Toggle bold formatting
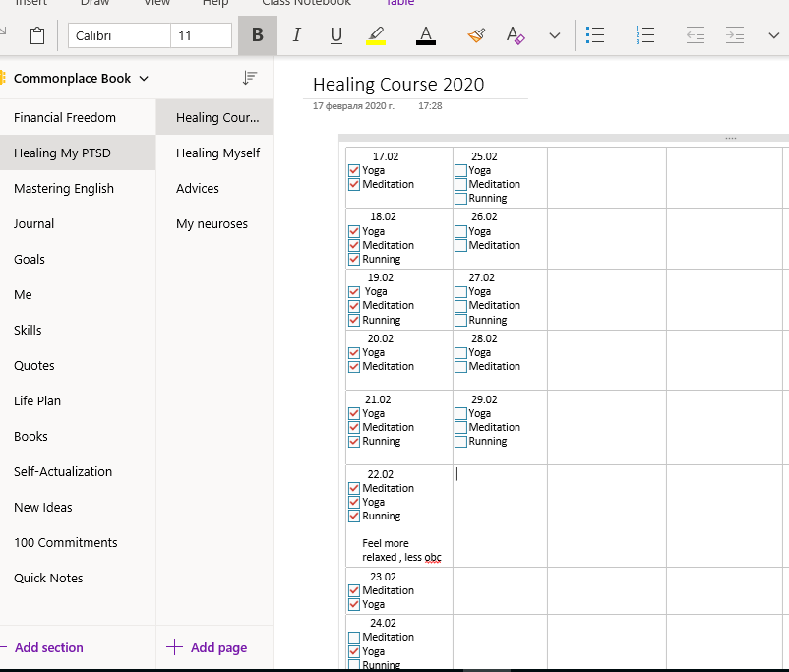The height and width of the screenshot is (672, 789). (x=258, y=35)
